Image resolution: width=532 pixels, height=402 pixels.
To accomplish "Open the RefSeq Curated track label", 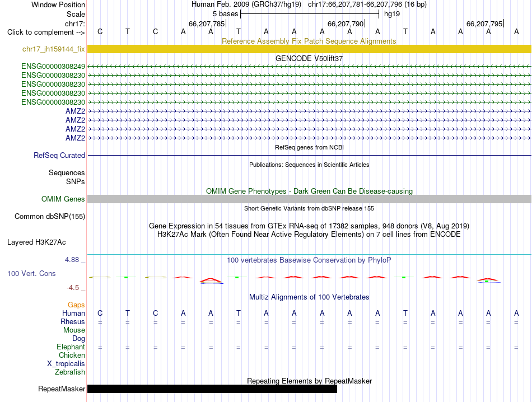I will pos(59,156).
